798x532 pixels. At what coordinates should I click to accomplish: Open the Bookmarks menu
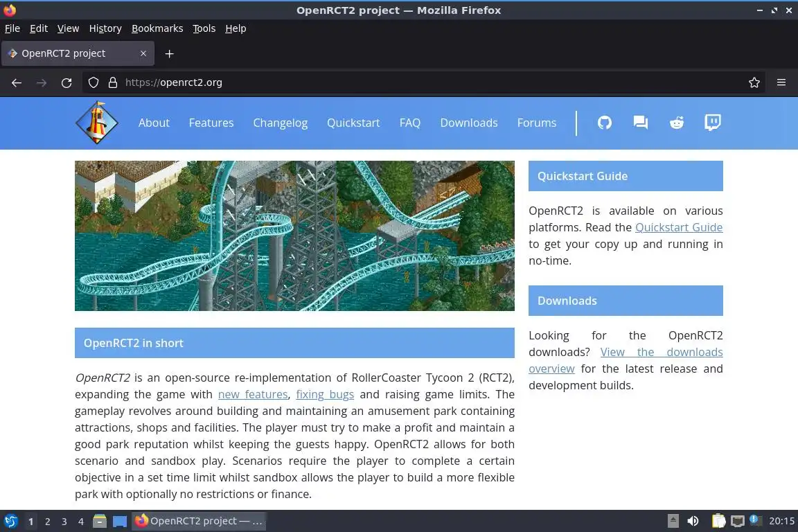pyautogui.click(x=157, y=28)
